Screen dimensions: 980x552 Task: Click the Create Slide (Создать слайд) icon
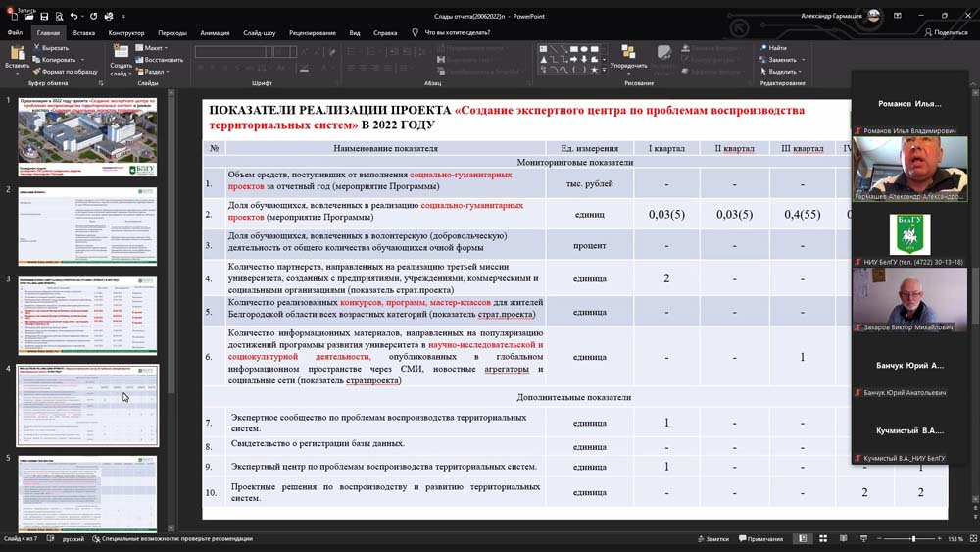point(121,54)
